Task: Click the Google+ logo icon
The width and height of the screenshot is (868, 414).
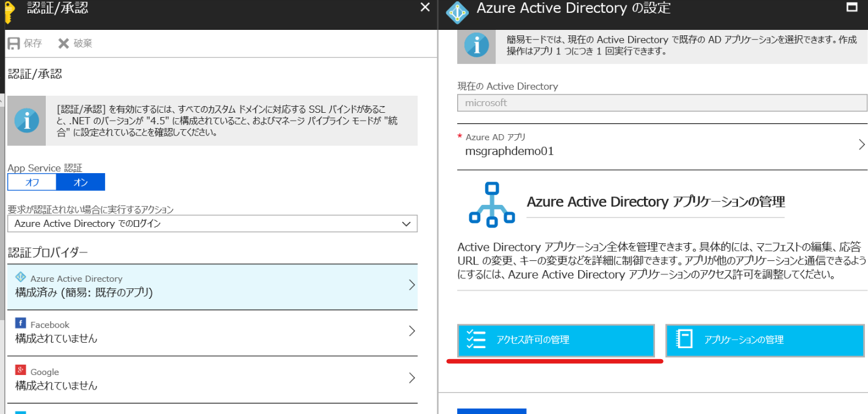Action: point(21,371)
